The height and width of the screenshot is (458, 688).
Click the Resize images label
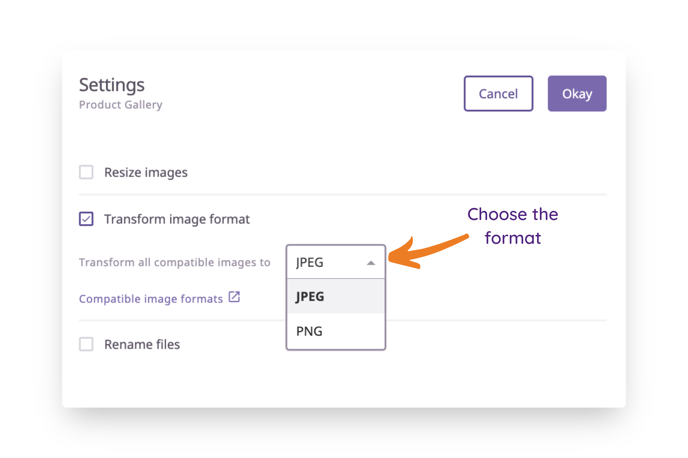click(146, 172)
